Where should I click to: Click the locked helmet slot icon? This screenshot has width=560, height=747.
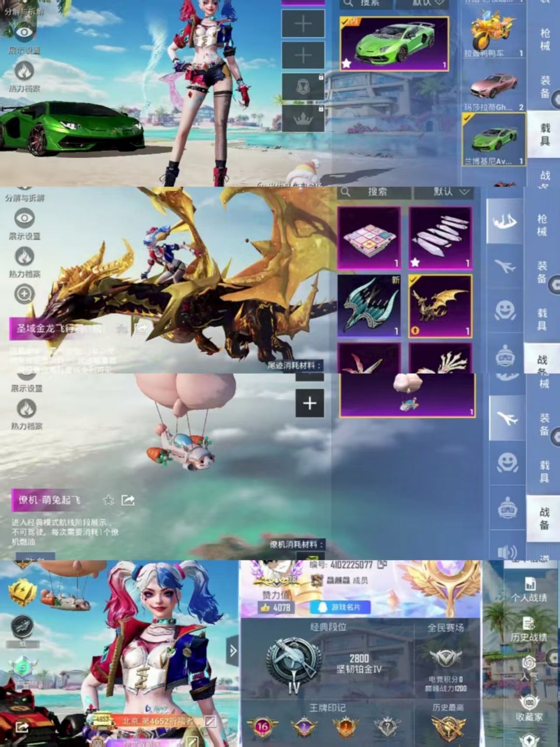[303, 87]
